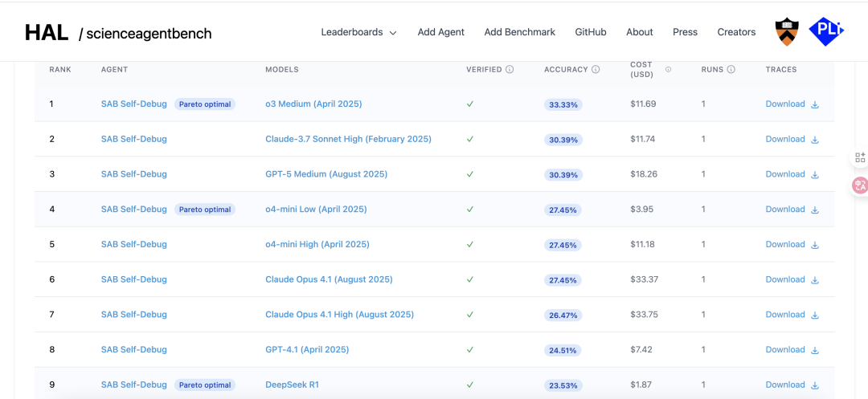Click download arrow icon for o4-mini High row
The height and width of the screenshot is (399, 868).
click(x=815, y=245)
